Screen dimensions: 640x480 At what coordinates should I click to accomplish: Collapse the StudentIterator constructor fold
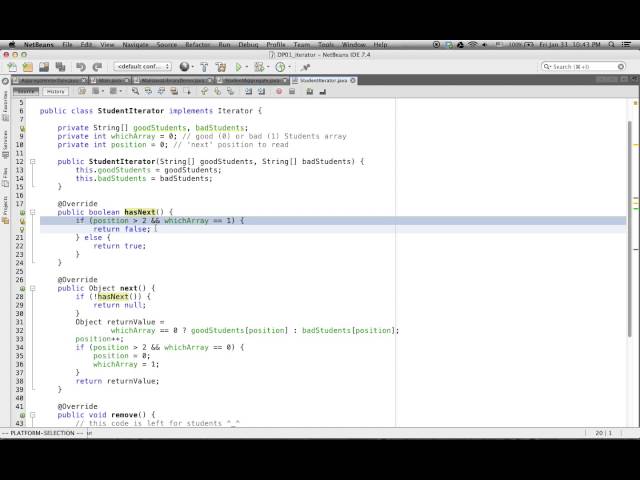(33, 162)
